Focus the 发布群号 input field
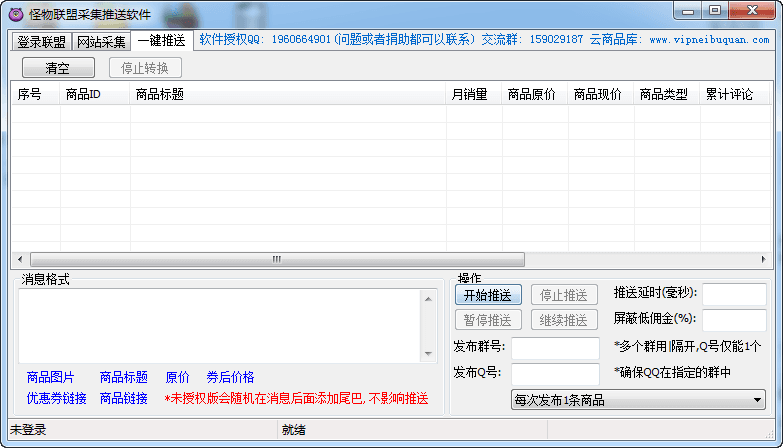 click(554, 347)
